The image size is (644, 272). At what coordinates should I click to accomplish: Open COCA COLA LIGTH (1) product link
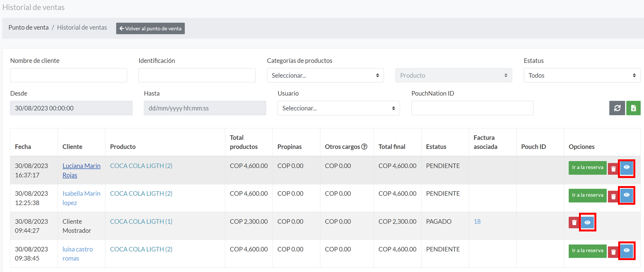[141, 221]
